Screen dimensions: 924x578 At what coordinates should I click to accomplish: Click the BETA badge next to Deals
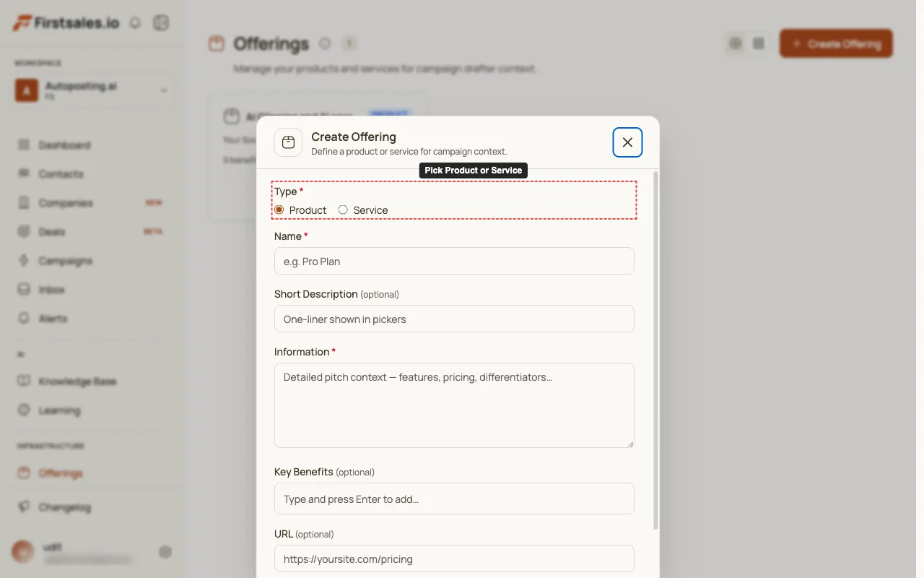pos(153,232)
